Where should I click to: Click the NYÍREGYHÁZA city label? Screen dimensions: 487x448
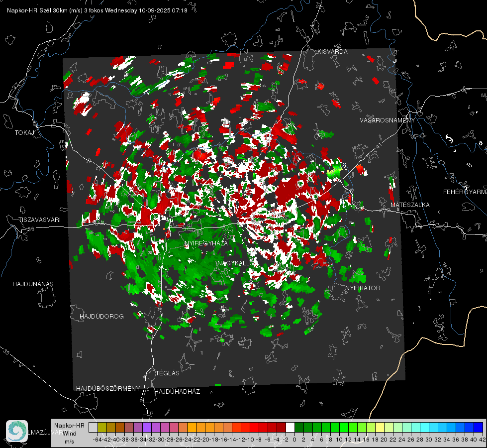click(206, 243)
